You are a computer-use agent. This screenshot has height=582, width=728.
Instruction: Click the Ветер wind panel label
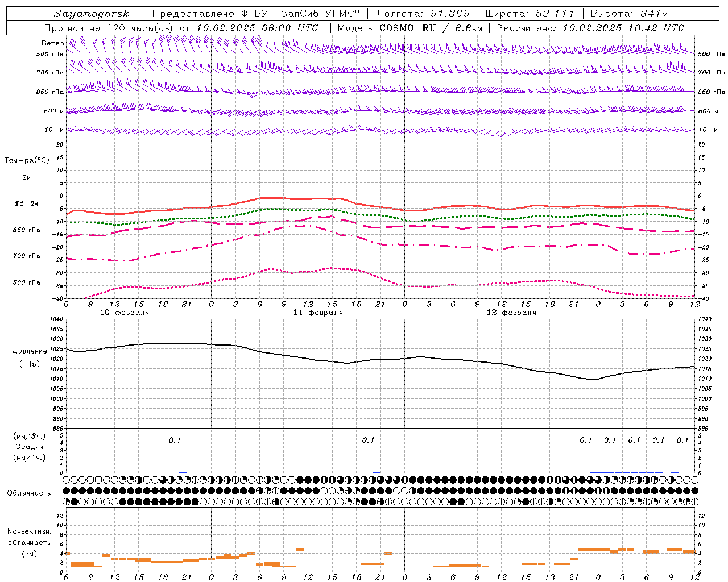click(52, 43)
